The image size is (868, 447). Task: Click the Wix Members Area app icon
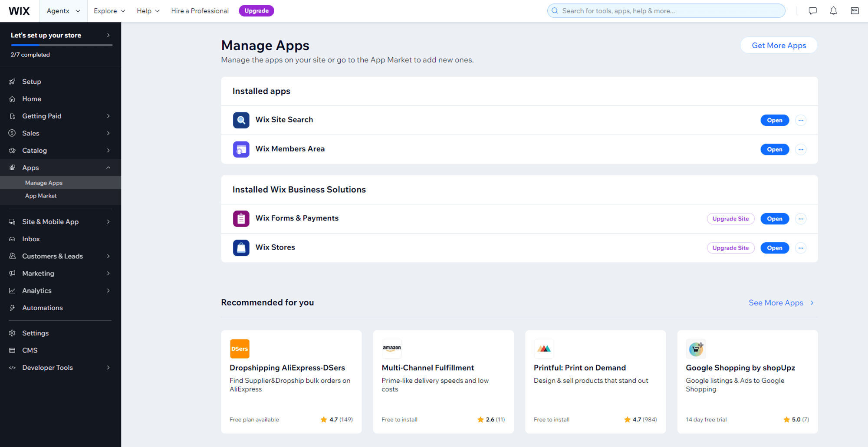(241, 149)
